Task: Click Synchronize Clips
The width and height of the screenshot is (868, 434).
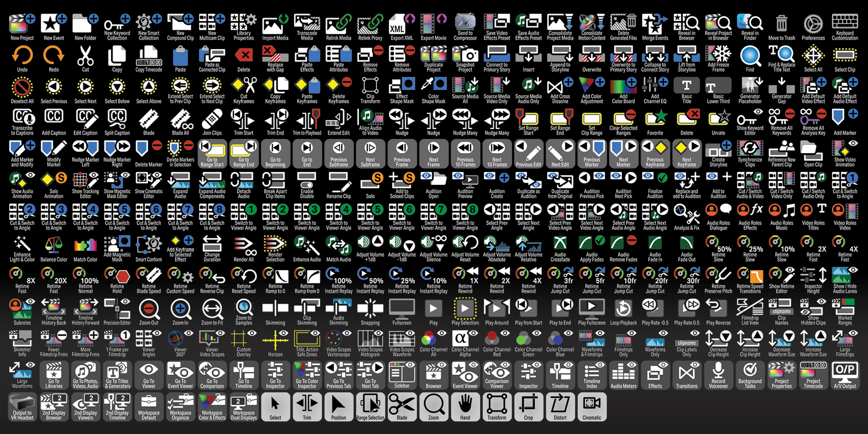Action: tap(750, 154)
